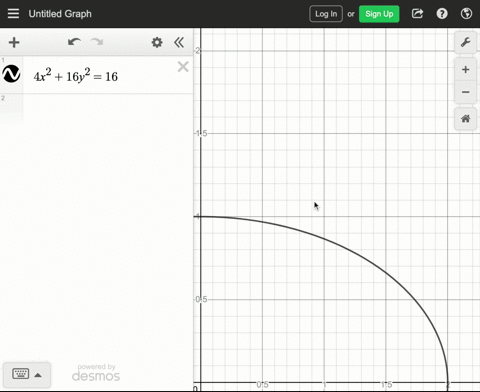Screen dimensions: 480x392
Task: Click the Log In button
Action: (326, 14)
